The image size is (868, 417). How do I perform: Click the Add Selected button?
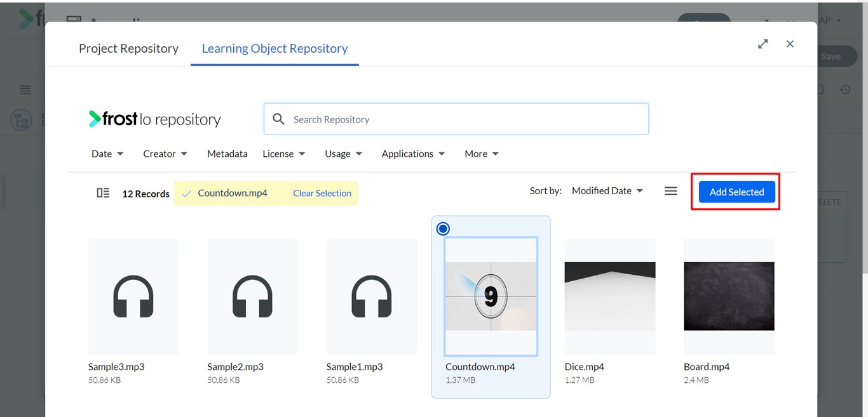(736, 192)
